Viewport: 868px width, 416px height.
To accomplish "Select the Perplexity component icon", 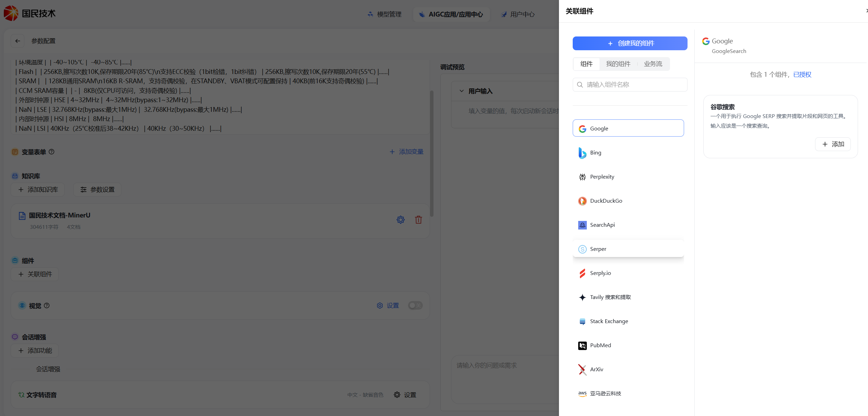I will (x=582, y=177).
